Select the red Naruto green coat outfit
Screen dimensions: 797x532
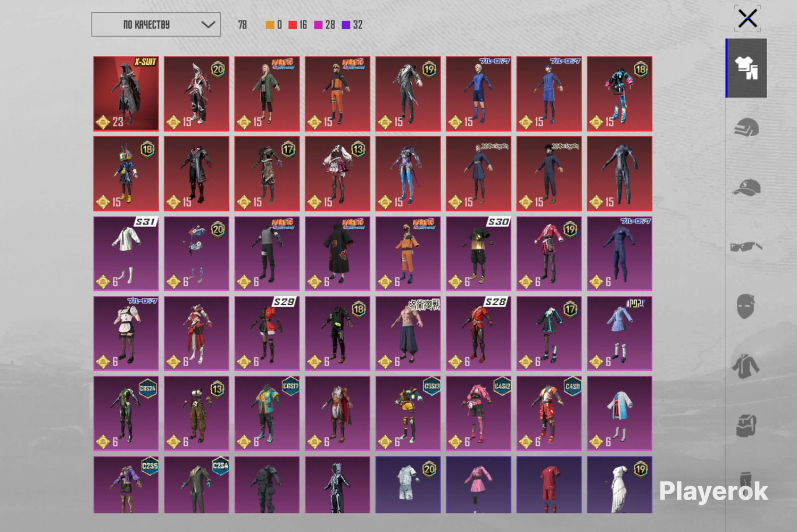[x=267, y=94]
